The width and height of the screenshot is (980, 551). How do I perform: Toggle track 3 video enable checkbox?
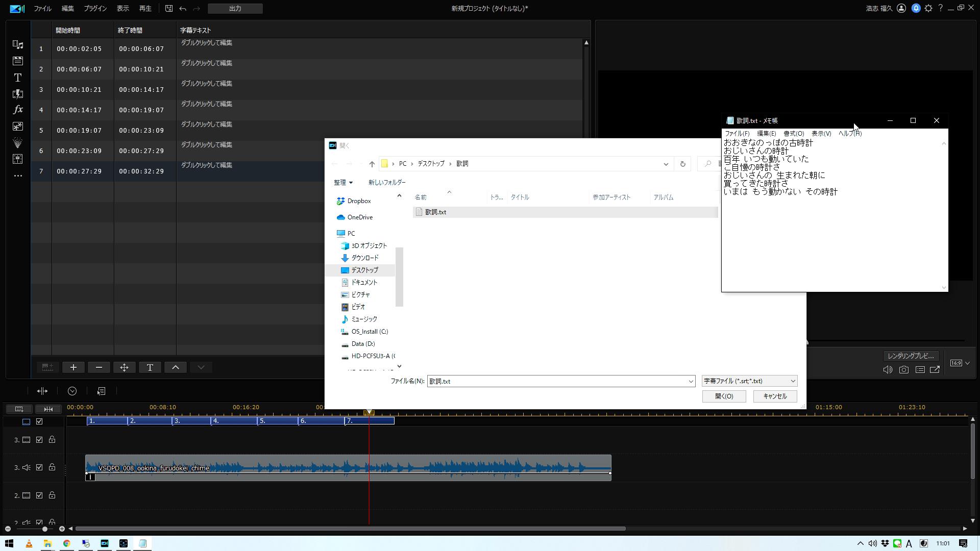coord(39,440)
